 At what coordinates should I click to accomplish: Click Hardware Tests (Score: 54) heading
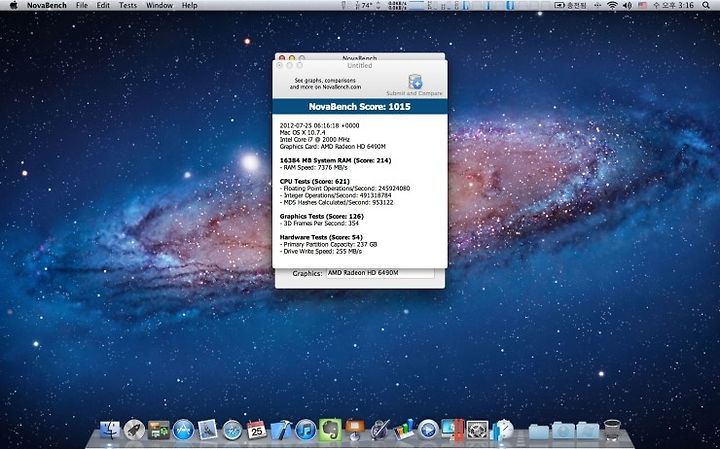tap(321, 237)
